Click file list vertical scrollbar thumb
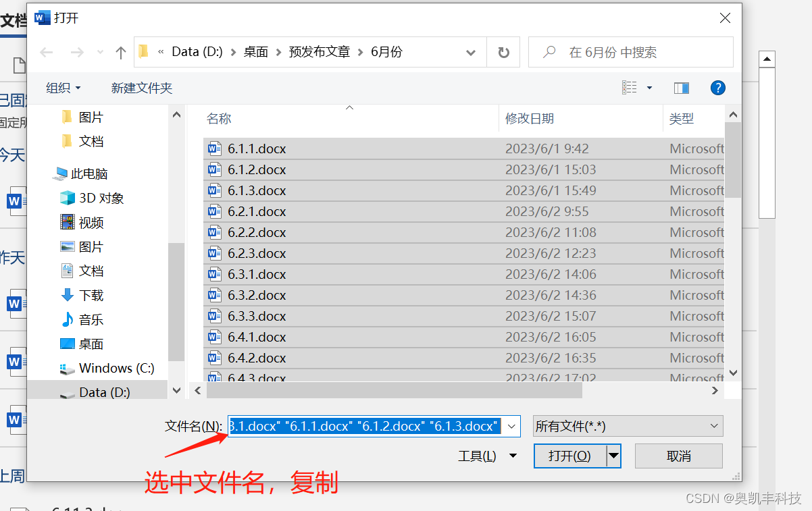Image resolution: width=812 pixels, height=511 pixels. click(733, 159)
